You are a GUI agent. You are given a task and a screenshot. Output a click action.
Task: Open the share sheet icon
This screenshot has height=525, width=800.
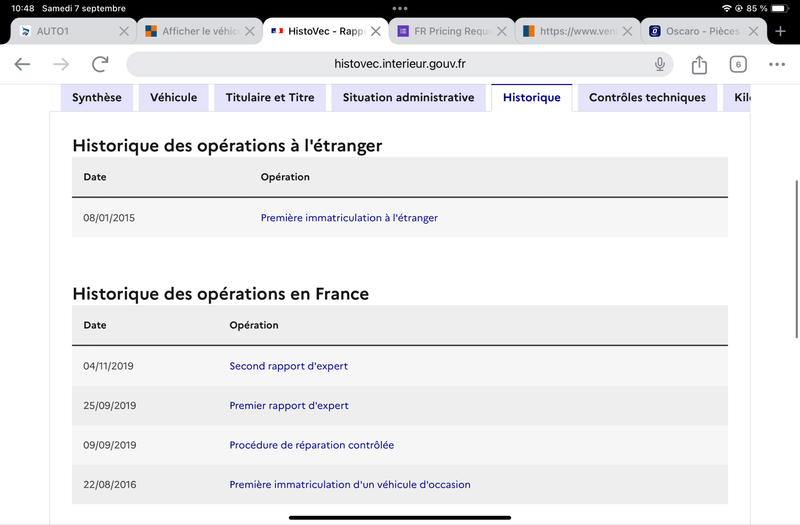point(699,64)
